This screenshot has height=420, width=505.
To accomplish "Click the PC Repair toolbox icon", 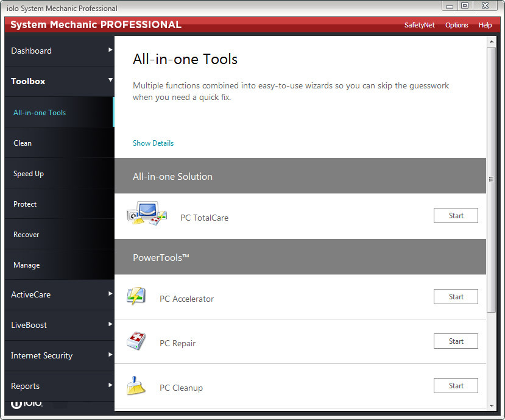I will (136, 341).
